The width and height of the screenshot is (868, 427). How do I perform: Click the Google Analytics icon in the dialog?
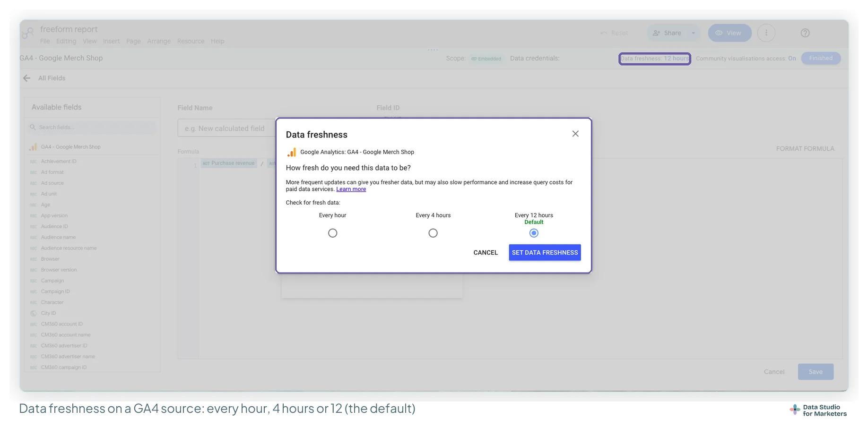tap(292, 152)
